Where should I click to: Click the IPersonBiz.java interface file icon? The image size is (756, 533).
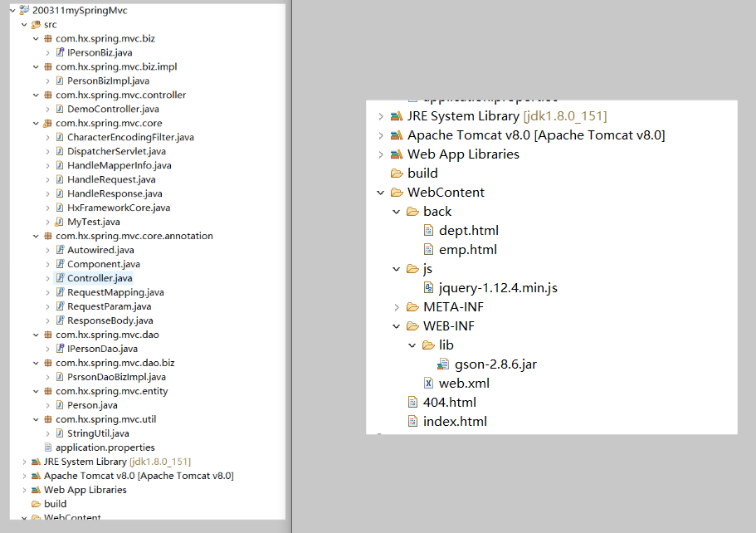[x=60, y=52]
